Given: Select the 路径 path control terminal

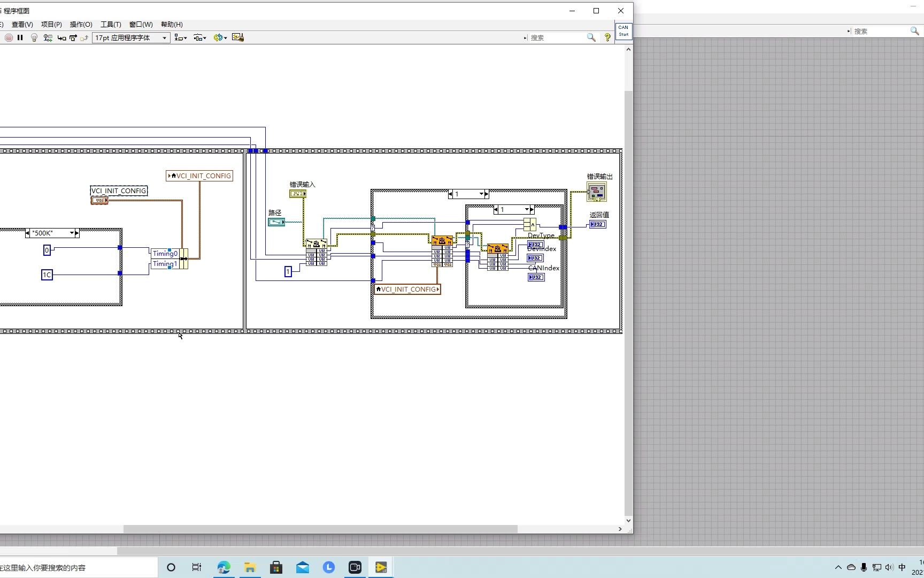Looking at the screenshot, I should (276, 222).
